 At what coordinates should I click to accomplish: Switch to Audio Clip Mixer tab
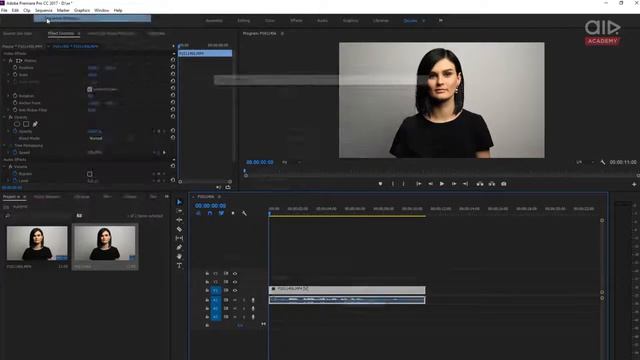pyautogui.click(x=111, y=33)
